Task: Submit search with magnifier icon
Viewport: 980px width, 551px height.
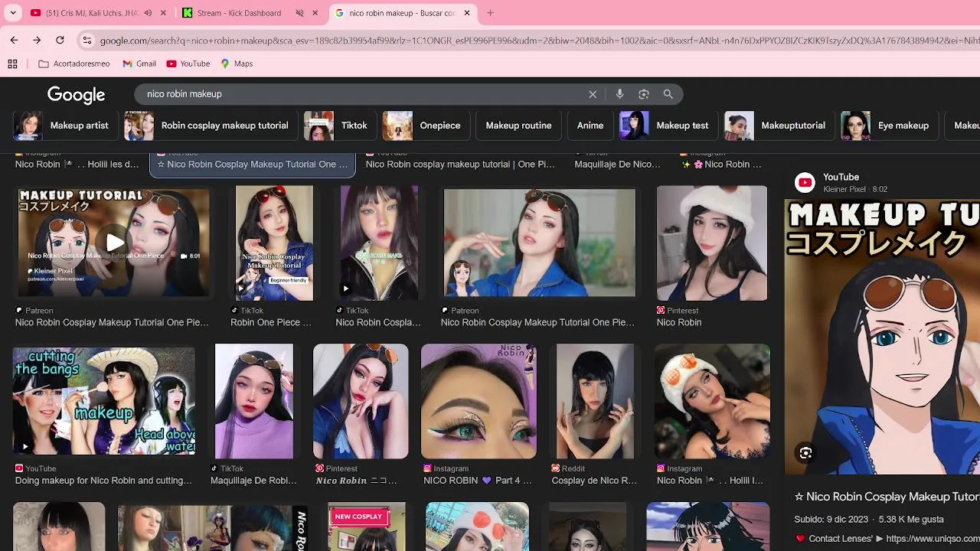Action: coord(668,94)
